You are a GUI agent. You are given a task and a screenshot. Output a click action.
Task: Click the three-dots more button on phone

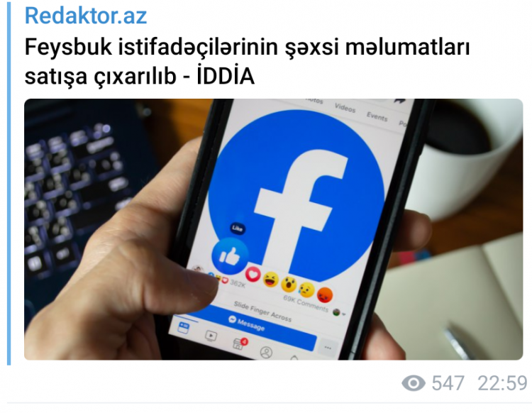[x=328, y=348]
